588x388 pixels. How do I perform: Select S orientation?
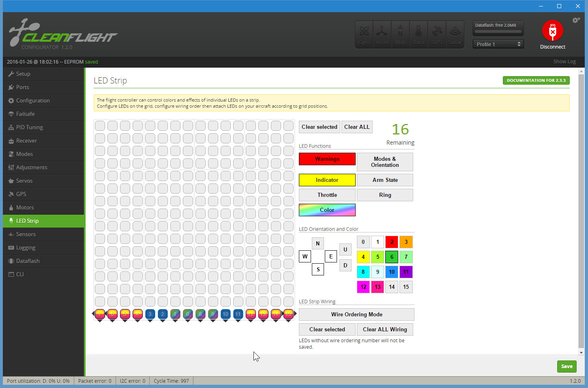(318, 269)
